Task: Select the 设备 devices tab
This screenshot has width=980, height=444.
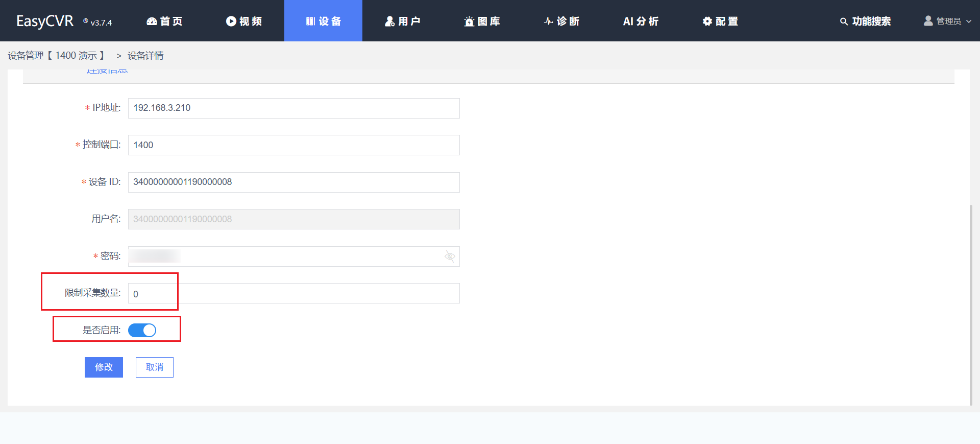Action: [x=323, y=21]
